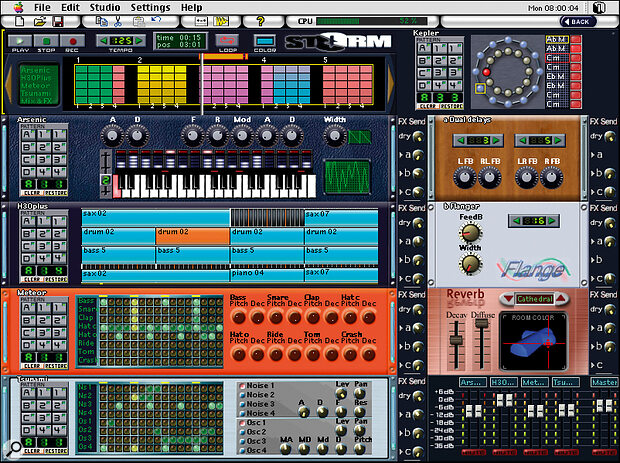Select the Noise 2 radio button
Image resolution: width=620 pixels, height=463 pixels.
tap(242, 395)
